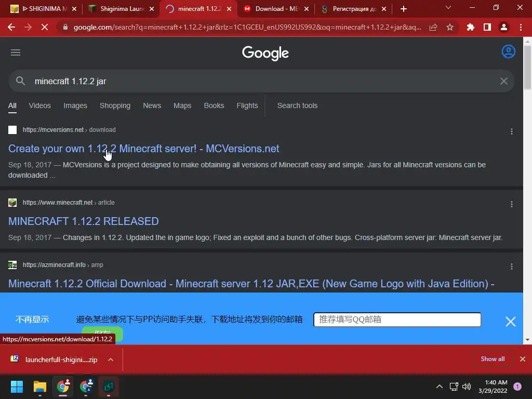
Task: Click the first Chrome taskbar icon
Action: pos(63,387)
